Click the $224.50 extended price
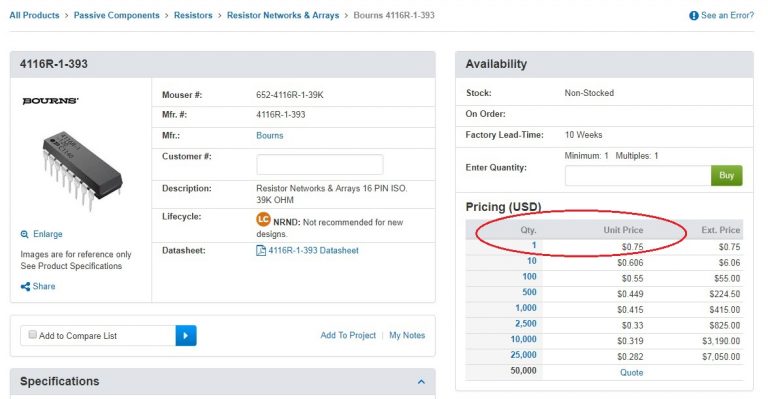This screenshot has width=768, height=399. [x=724, y=294]
